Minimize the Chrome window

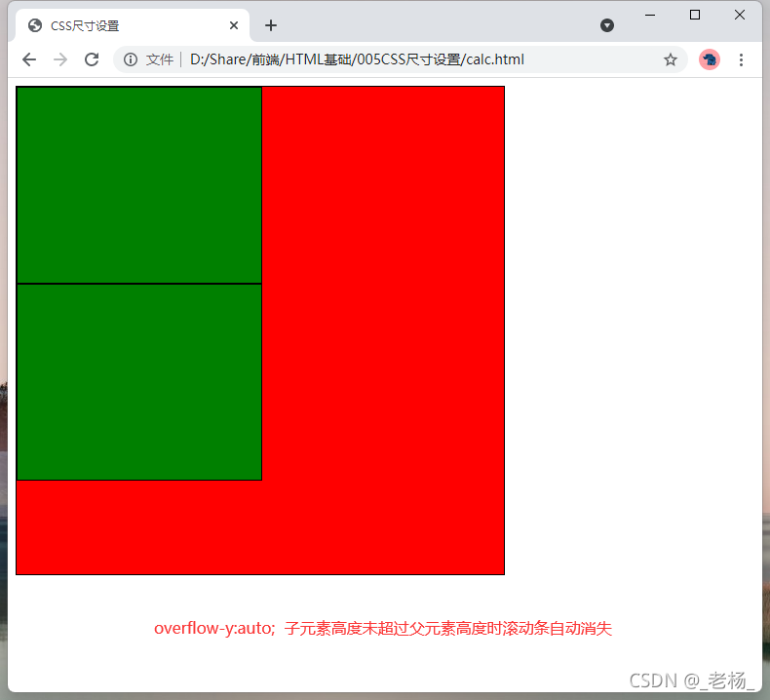[x=650, y=15]
